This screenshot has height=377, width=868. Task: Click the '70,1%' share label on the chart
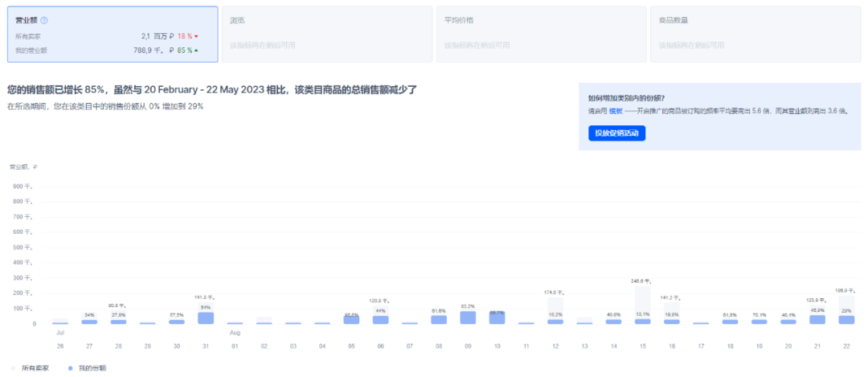(x=759, y=314)
